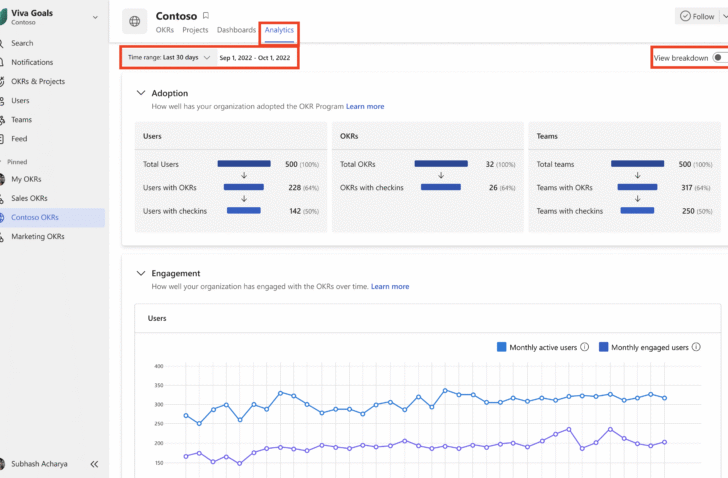Select the Analytics tab

[279, 30]
